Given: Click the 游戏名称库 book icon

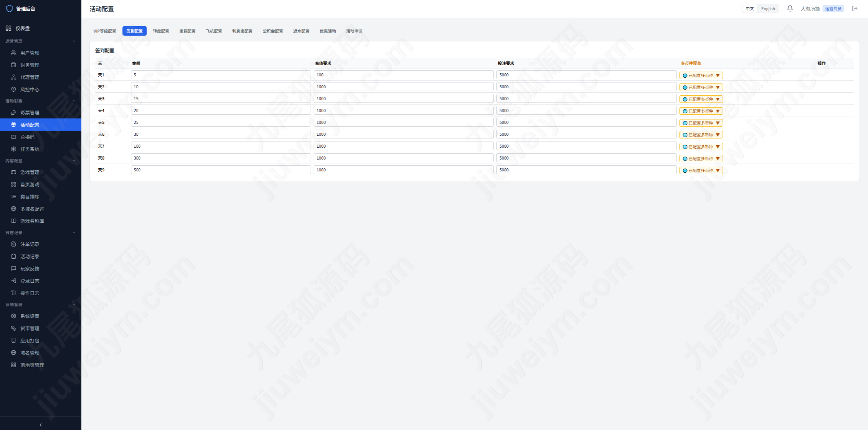Looking at the screenshot, I should tap(14, 221).
